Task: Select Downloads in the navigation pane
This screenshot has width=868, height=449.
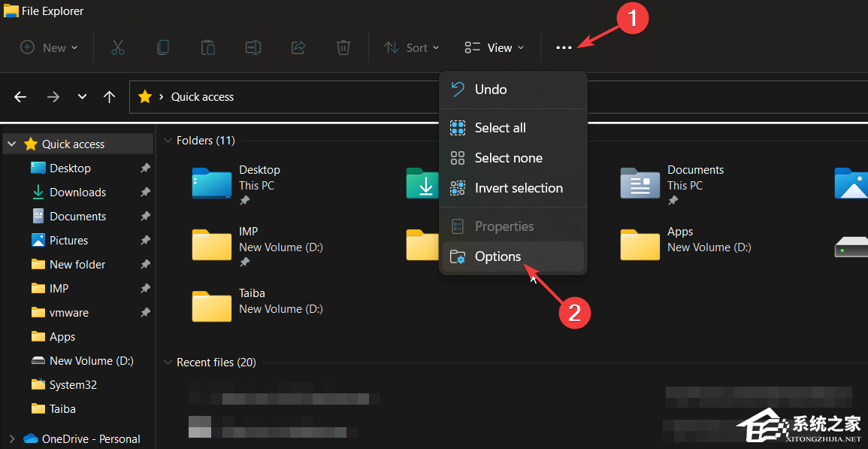Action: (77, 193)
